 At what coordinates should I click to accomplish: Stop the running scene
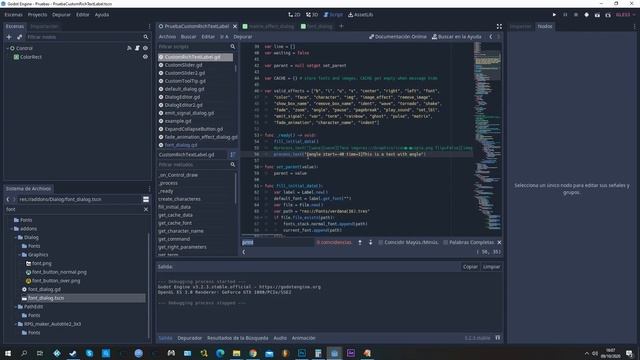click(576, 15)
